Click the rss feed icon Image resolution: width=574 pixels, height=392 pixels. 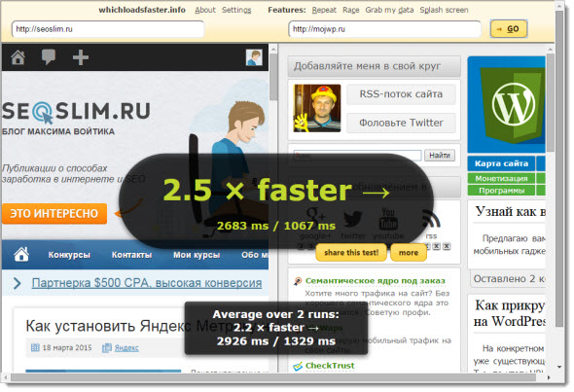431,219
